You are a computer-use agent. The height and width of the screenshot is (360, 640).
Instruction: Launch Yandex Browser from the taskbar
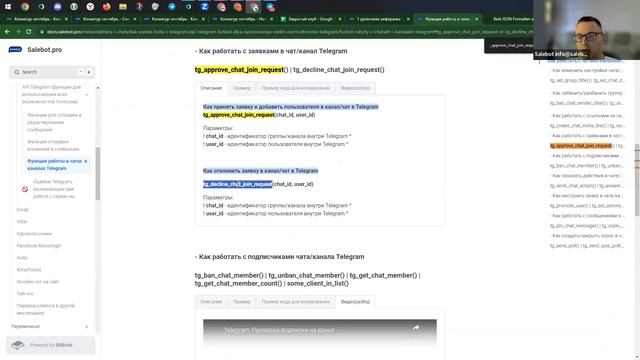(x=90, y=7)
